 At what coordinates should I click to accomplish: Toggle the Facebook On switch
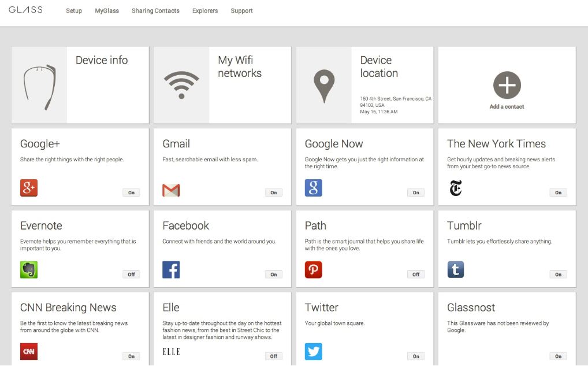[274, 275]
